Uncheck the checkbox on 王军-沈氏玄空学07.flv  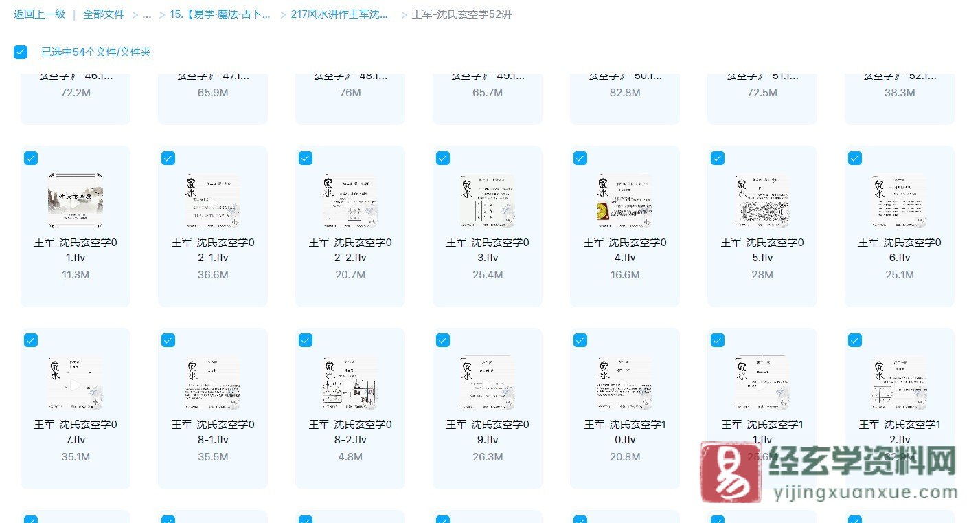point(31,340)
